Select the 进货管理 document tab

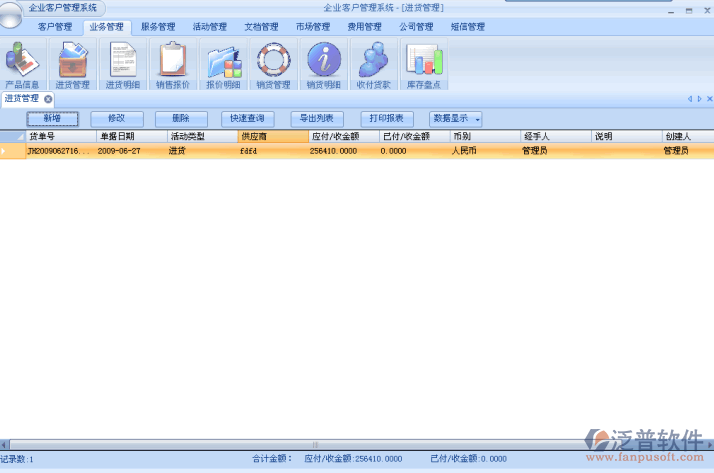click(x=22, y=99)
